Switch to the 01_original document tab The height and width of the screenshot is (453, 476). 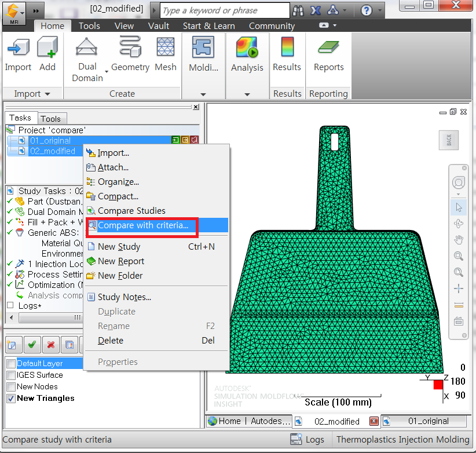[424, 421]
